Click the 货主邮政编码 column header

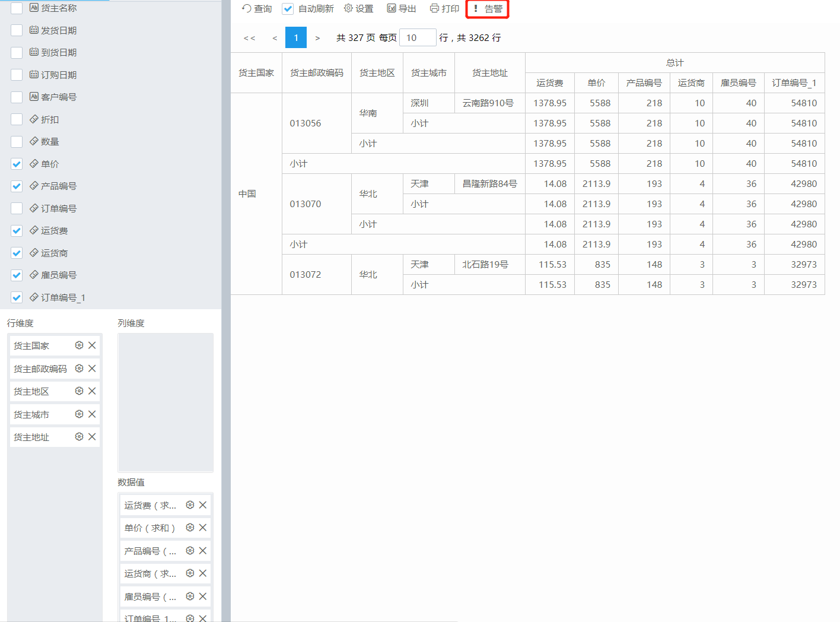[317, 73]
